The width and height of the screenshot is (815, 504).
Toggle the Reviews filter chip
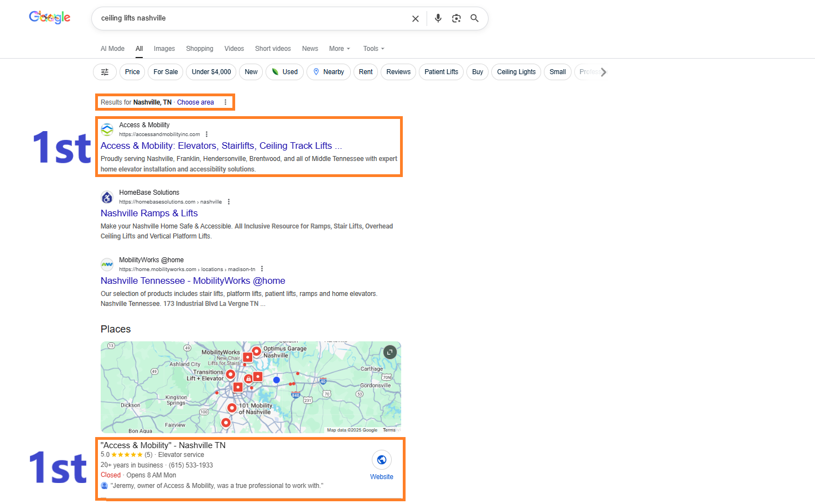tap(398, 72)
